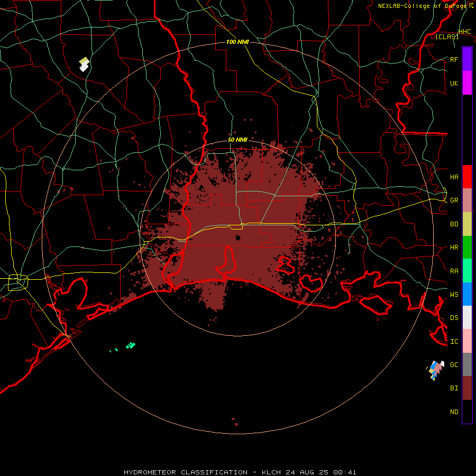Click the GR legend label
The height and width of the screenshot is (476, 476).
(x=454, y=200)
